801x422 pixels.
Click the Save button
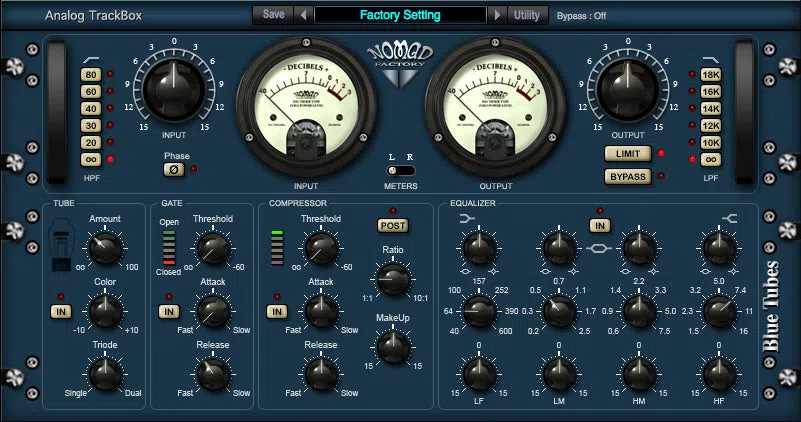click(273, 15)
